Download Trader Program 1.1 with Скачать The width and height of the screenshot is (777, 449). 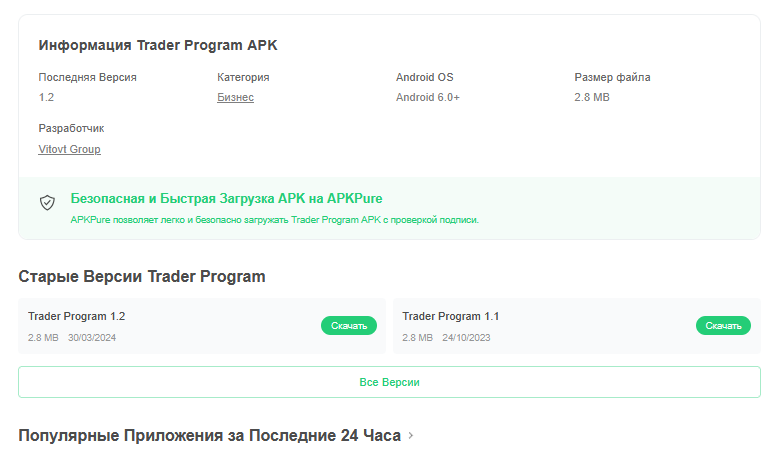723,325
